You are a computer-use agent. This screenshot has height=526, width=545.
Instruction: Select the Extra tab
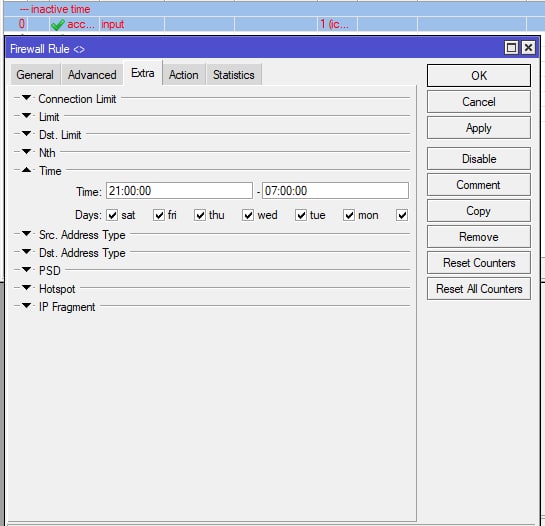click(x=143, y=73)
